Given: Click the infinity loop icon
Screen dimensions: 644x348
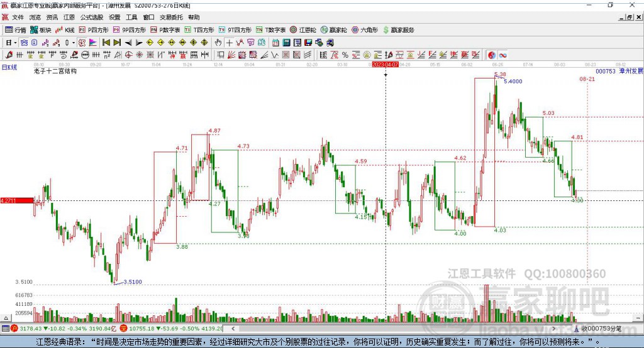Looking at the screenshot, I should (x=502, y=55).
